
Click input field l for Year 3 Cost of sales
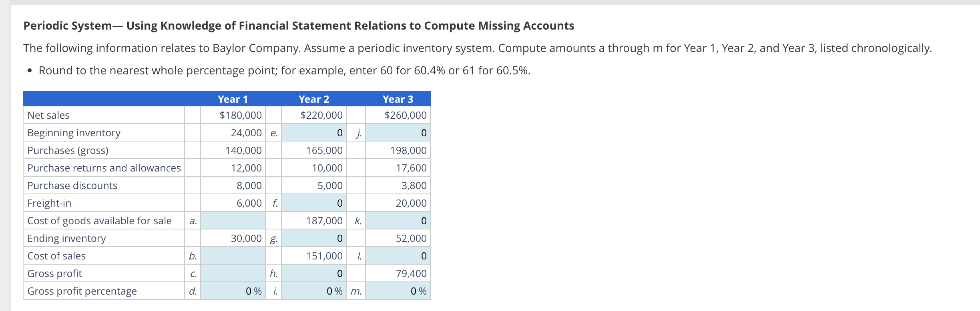pos(396,256)
